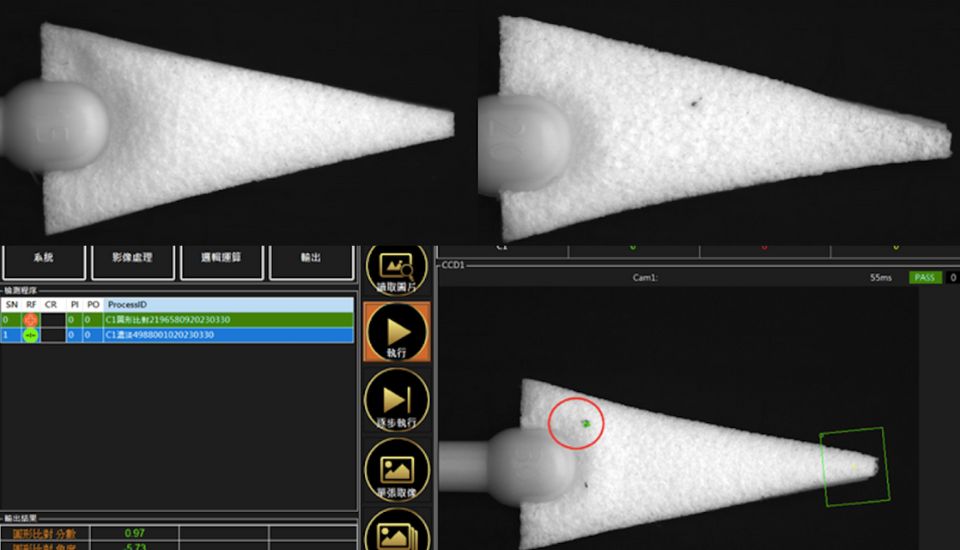Select the blue C1 process row ending 4988001020230330
The height and width of the screenshot is (550, 960).
pos(228,335)
